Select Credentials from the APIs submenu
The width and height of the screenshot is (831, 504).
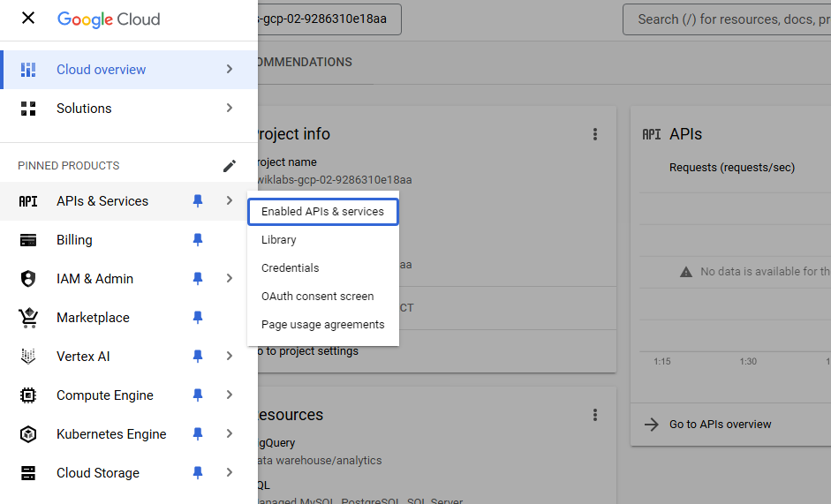[322, 268]
